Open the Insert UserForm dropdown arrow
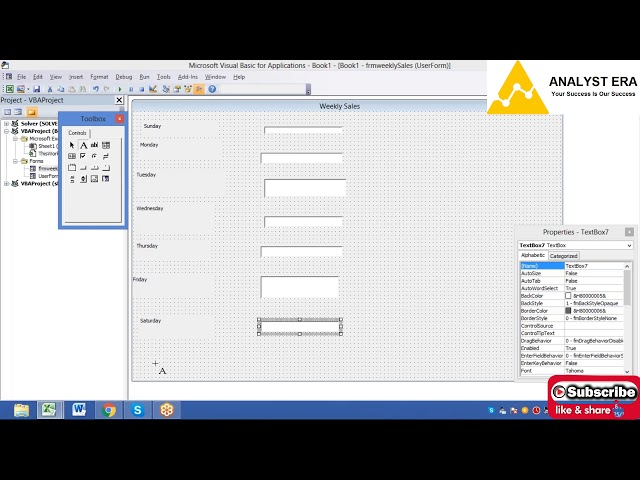Screen dimensions: 640x480 (28, 89)
